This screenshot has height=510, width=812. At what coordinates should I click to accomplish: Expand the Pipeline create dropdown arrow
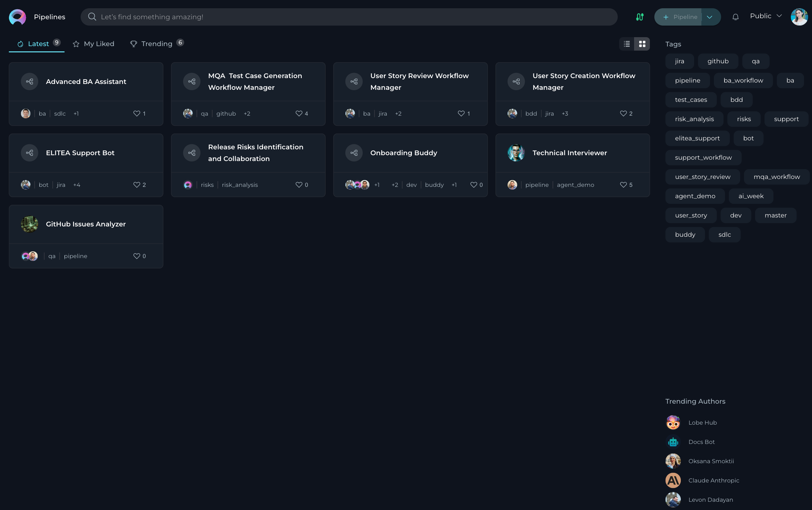709,17
